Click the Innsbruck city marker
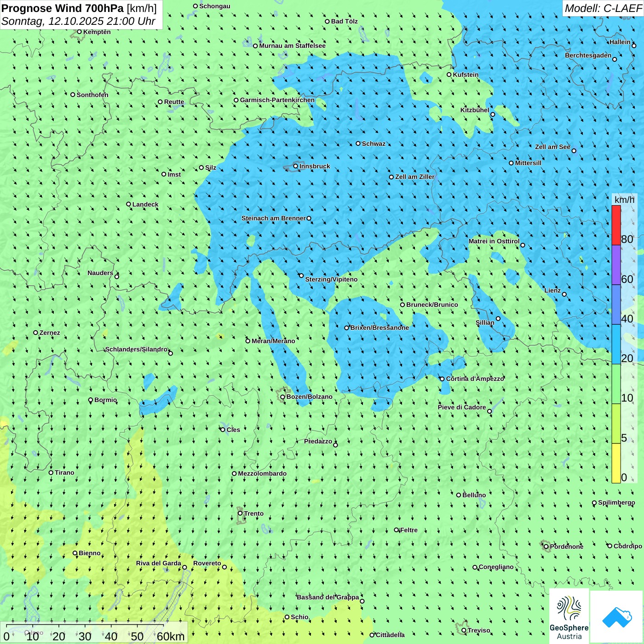Viewport: 644px width, 644px height. pyautogui.click(x=296, y=166)
